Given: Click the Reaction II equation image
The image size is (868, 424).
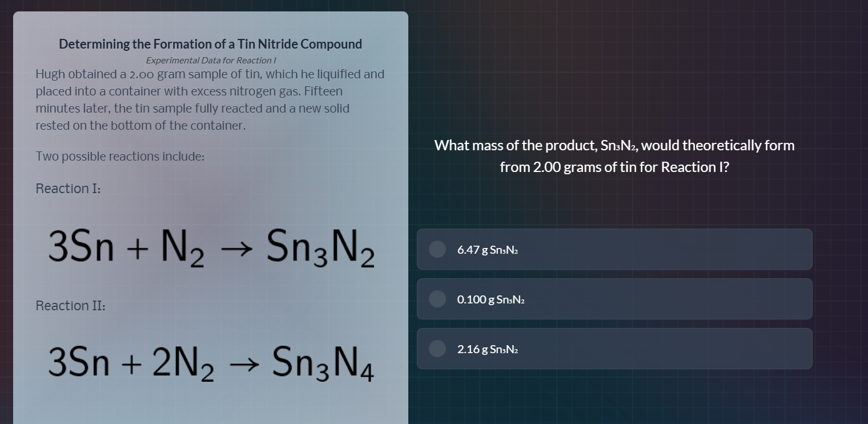Looking at the screenshot, I should pos(210,363).
